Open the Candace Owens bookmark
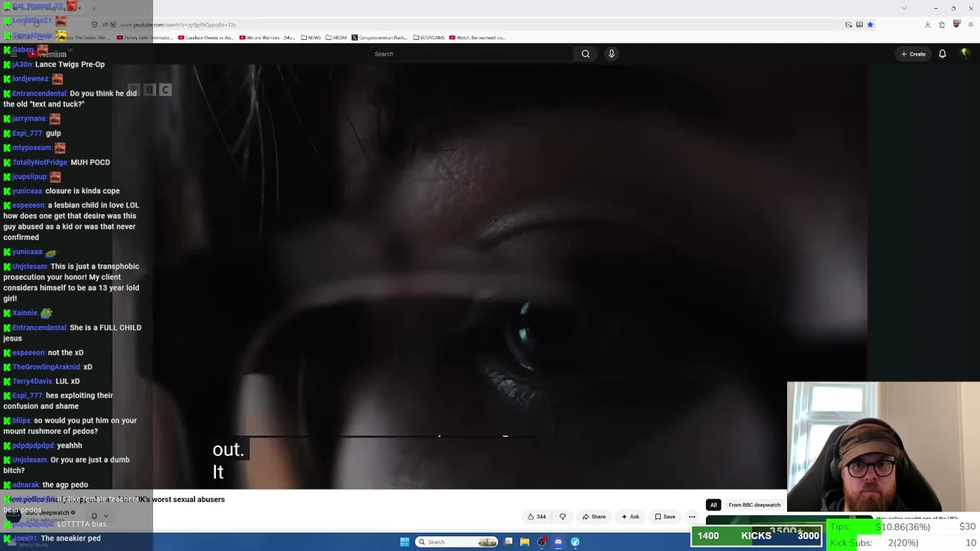The height and width of the screenshot is (551, 980). (206, 37)
